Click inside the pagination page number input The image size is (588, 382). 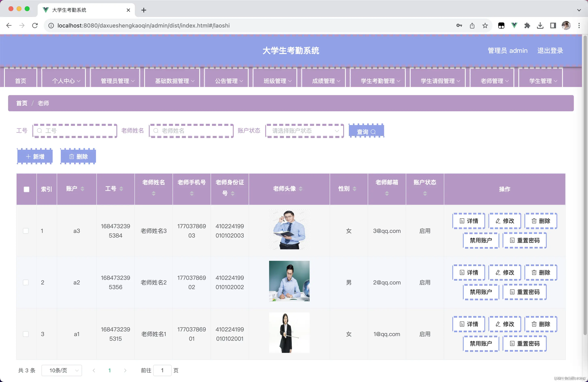[x=162, y=370]
